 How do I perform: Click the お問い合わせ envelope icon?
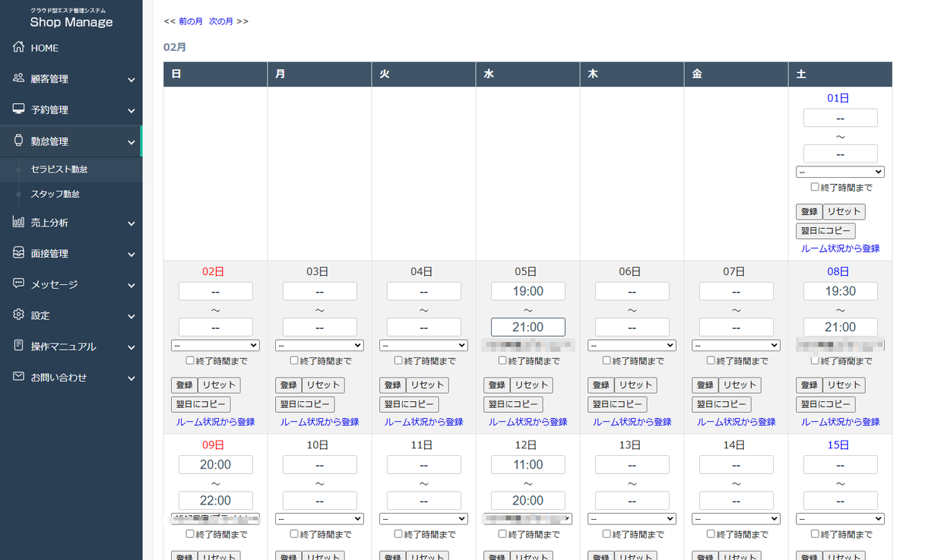(x=19, y=377)
